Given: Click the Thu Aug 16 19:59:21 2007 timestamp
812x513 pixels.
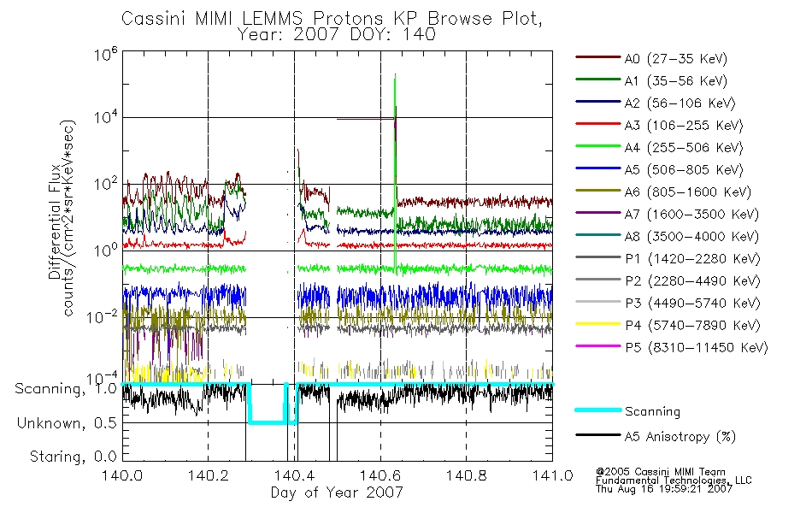Looking at the screenshot, I should pos(664,489).
